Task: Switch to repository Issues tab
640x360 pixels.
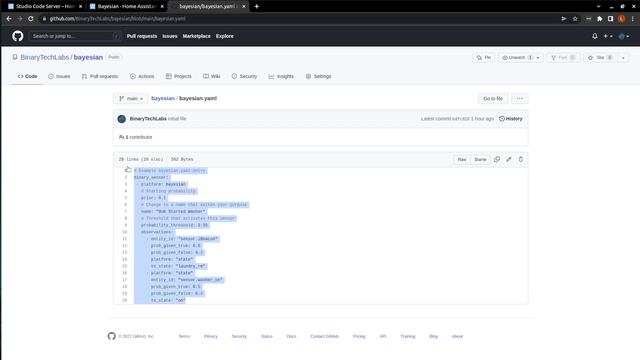Action: tap(59, 76)
